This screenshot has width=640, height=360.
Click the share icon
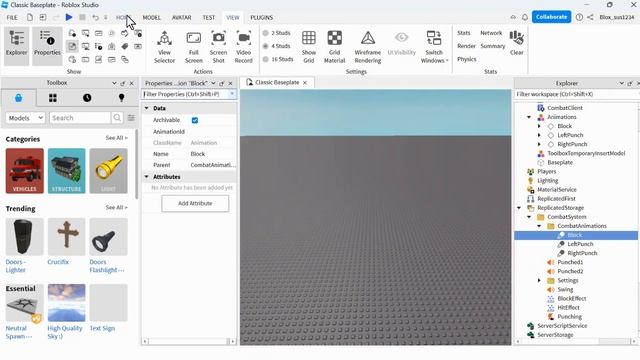590,17
